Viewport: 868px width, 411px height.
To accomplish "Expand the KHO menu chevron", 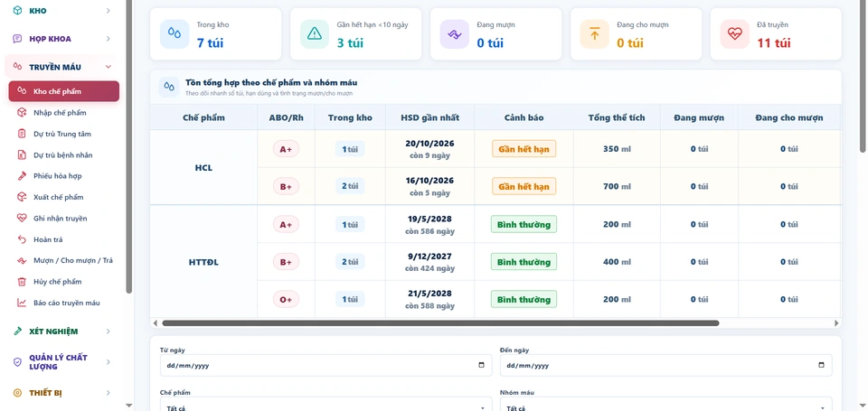I will coord(108,11).
